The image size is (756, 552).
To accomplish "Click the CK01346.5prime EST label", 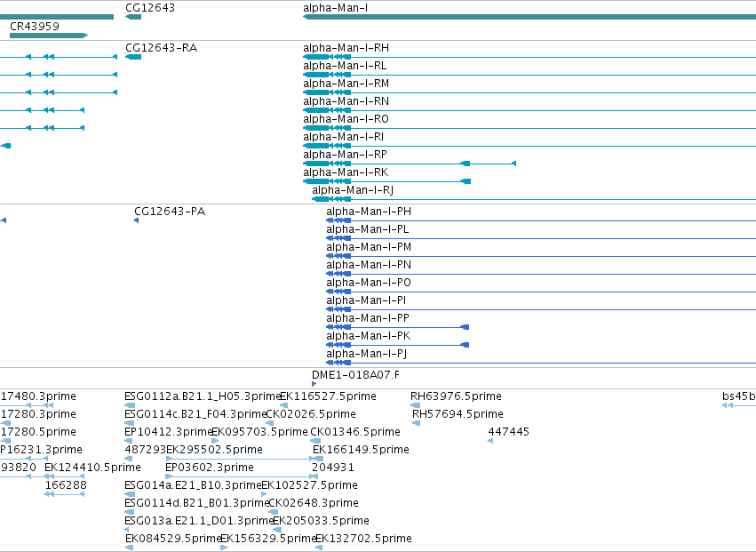I will point(355,432).
